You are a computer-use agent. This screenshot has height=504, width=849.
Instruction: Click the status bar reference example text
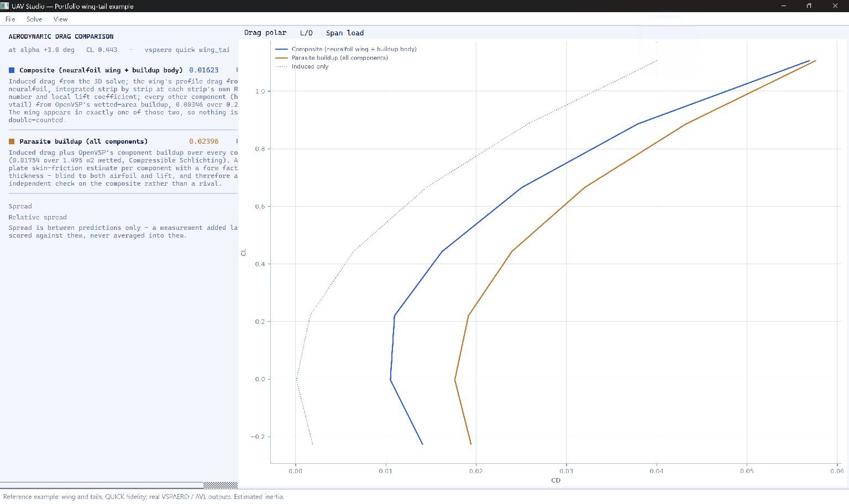[144, 497]
